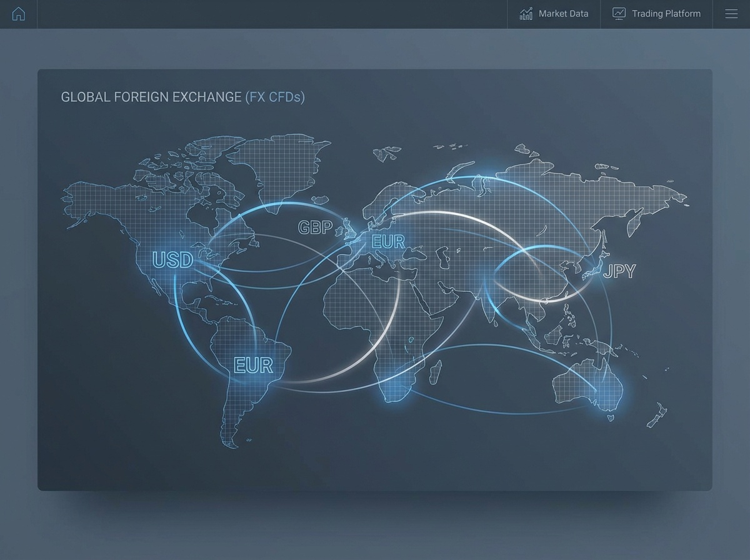
Task: Click the Trading Platform monitor icon
Action: pyautogui.click(x=619, y=14)
